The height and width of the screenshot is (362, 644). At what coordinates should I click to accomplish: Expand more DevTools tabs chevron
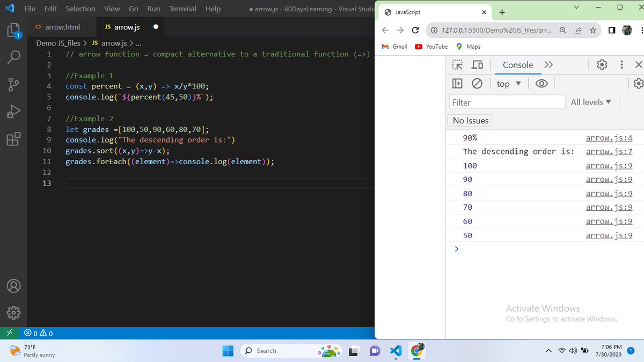[548, 65]
